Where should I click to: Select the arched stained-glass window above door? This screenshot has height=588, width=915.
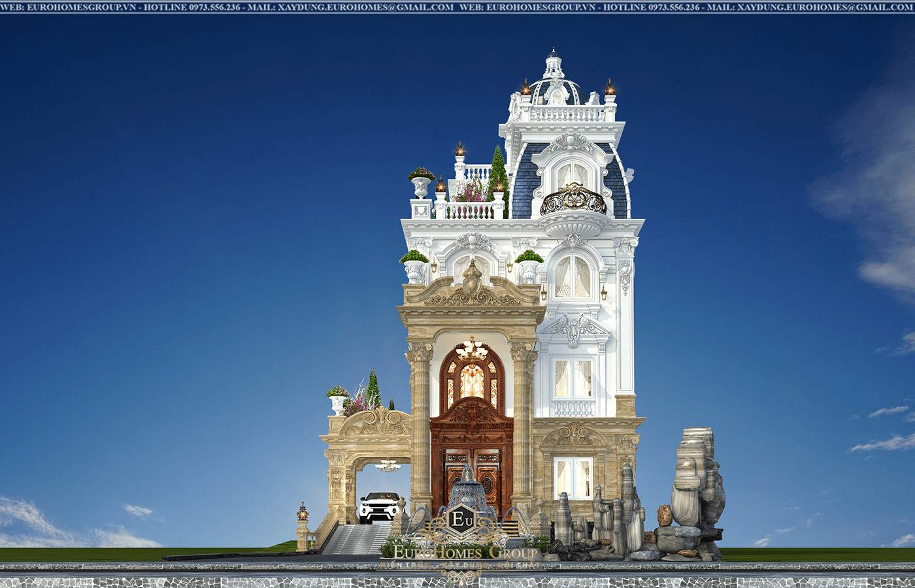coord(472,381)
